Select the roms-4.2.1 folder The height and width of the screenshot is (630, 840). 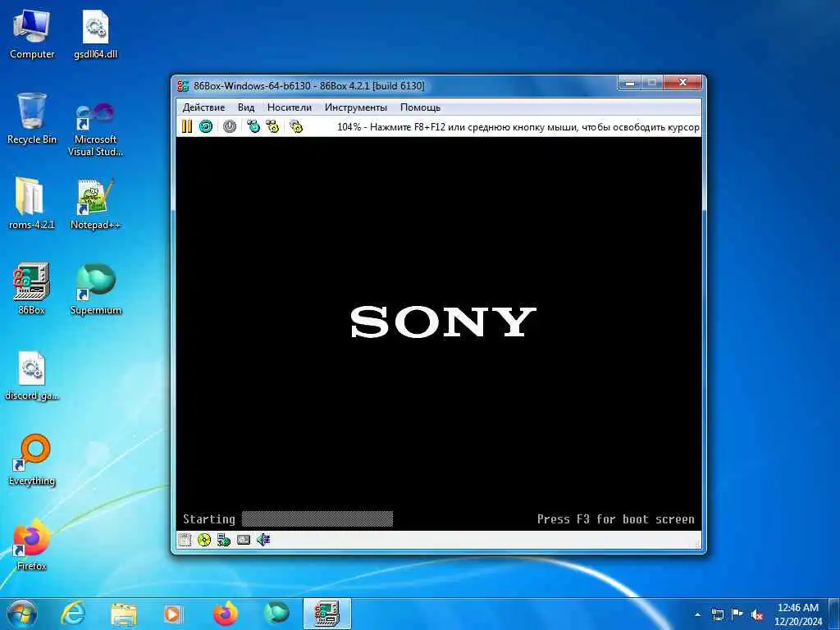coord(32,203)
